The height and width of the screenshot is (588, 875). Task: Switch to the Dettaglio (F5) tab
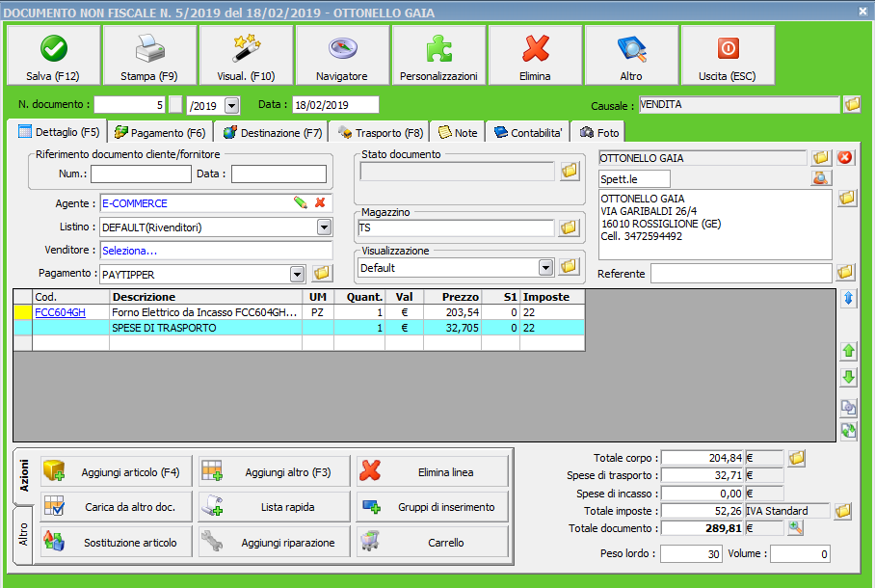click(x=59, y=132)
